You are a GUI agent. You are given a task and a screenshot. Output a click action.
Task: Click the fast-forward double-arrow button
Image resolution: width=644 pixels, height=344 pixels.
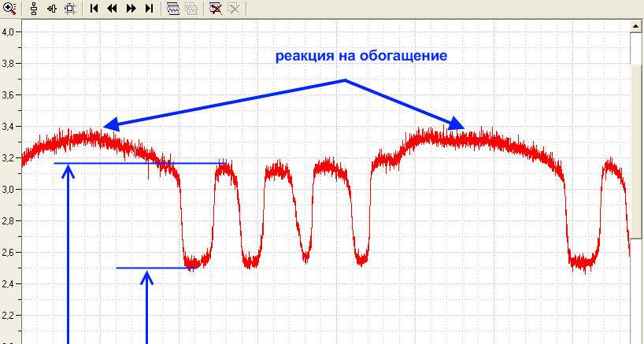(131, 8)
